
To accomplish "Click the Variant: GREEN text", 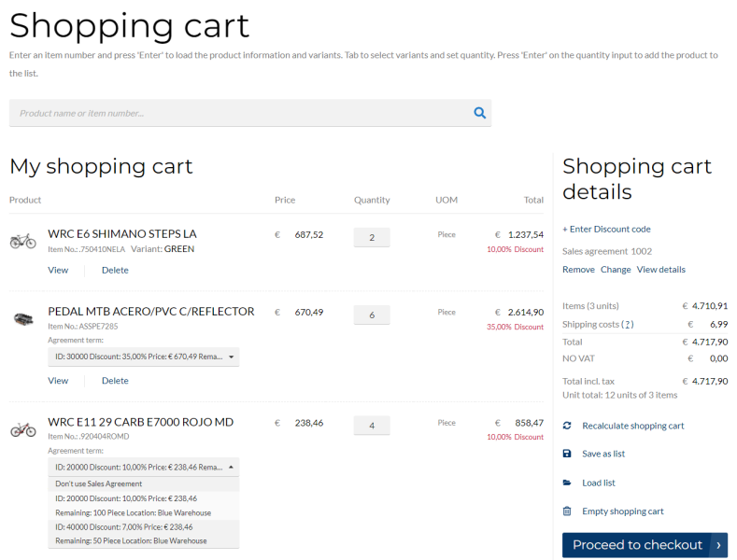I will (x=163, y=249).
